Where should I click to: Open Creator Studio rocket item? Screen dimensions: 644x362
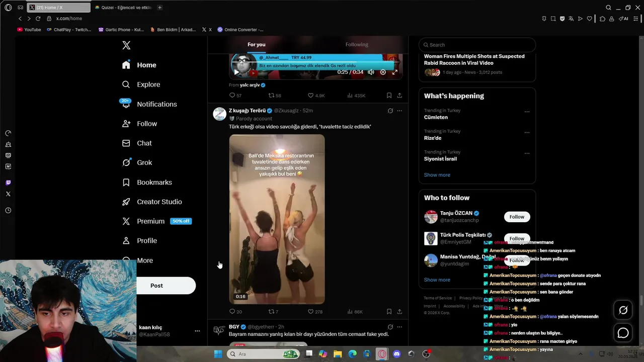point(152,202)
